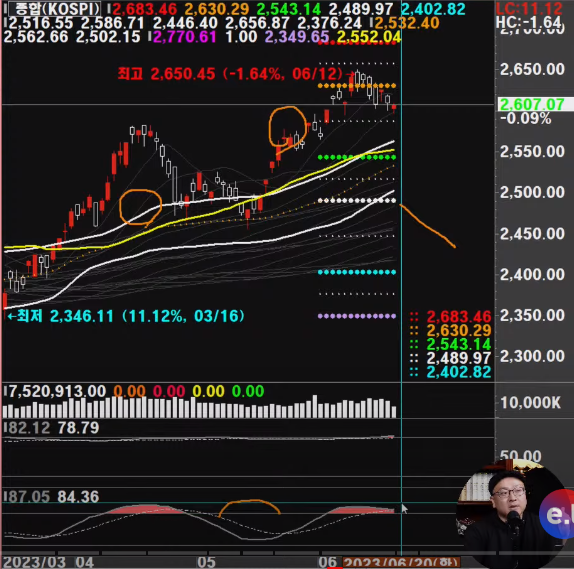Click the 87.05 oscillator value
This screenshot has height=569, width=574.
(29, 497)
